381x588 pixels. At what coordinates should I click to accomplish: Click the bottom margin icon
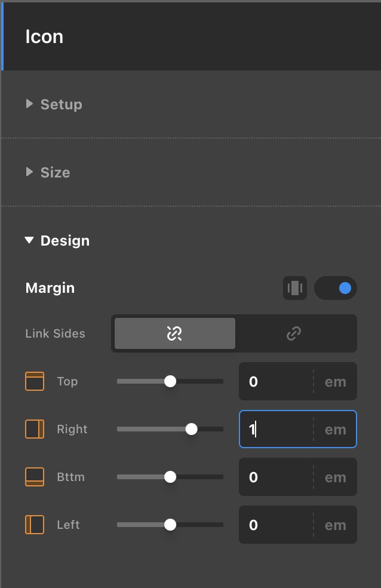click(35, 477)
